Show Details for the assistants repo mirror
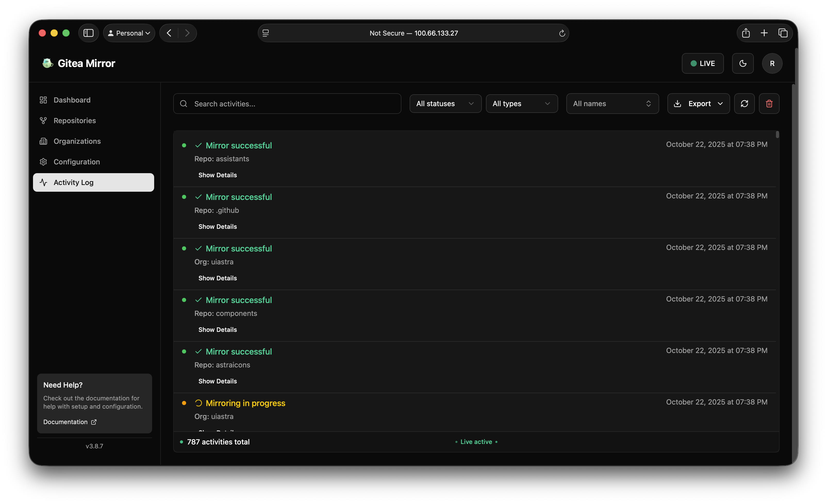Viewport: 827px width, 504px height. pos(217,175)
